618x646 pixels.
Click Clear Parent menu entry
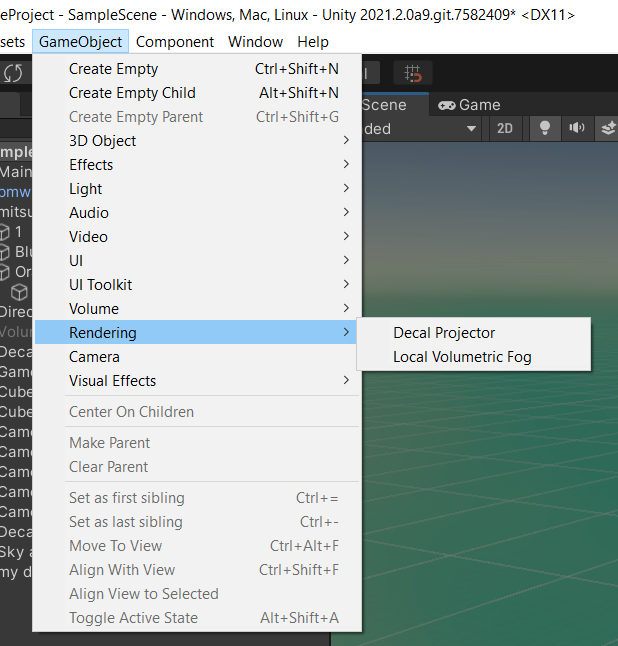197,467
